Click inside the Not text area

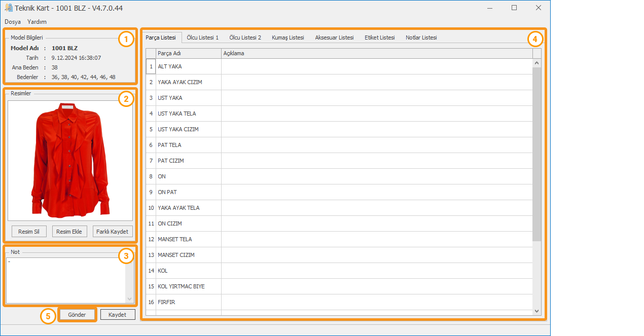tap(66, 280)
